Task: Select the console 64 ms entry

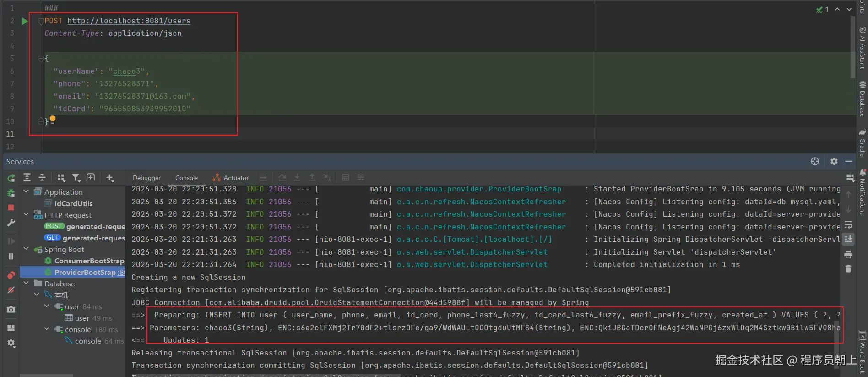Action: coord(94,341)
